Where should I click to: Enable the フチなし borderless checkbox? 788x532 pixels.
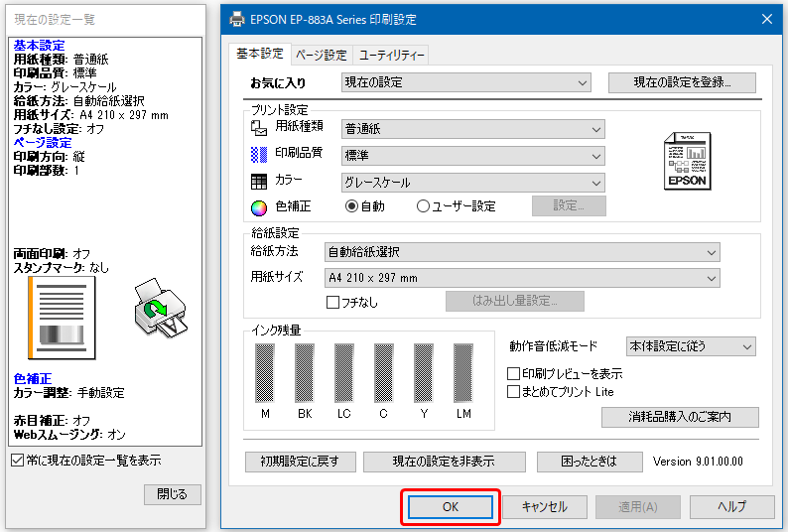pyautogui.click(x=332, y=302)
